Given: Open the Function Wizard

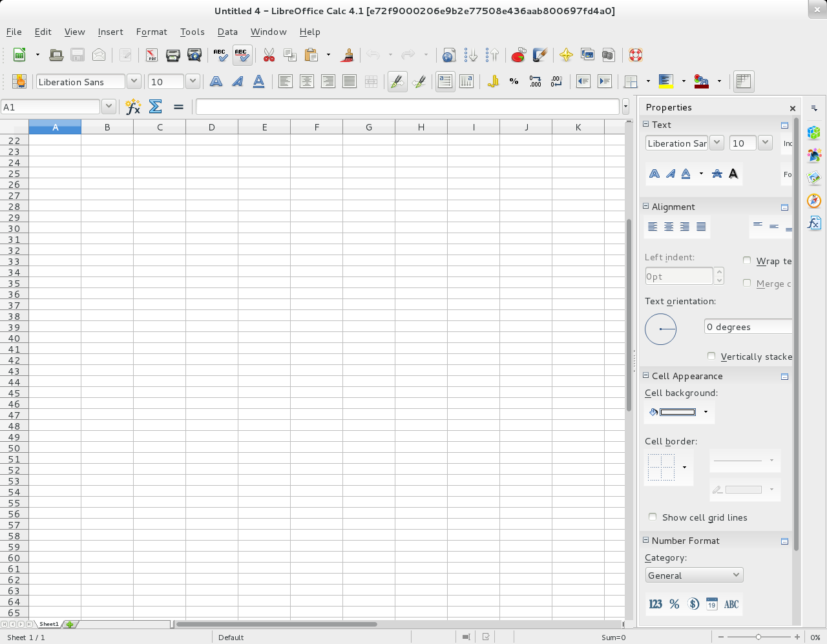Looking at the screenshot, I should click(133, 107).
